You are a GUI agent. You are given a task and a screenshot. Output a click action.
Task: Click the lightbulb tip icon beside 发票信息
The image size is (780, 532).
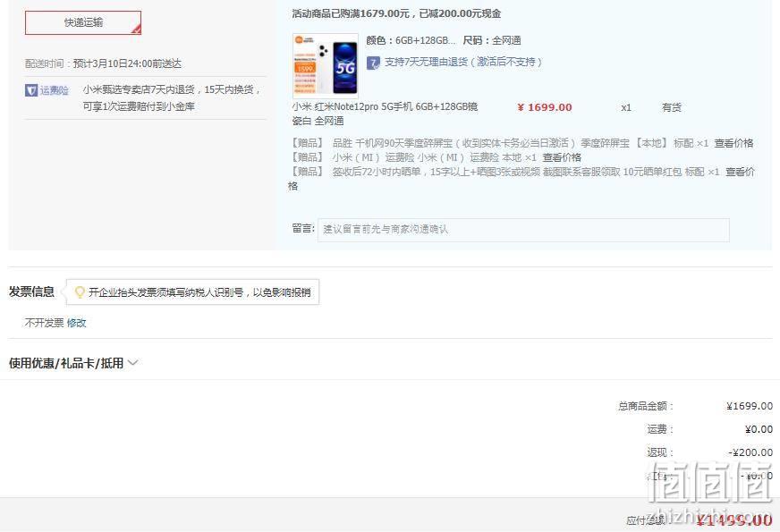coord(79,291)
